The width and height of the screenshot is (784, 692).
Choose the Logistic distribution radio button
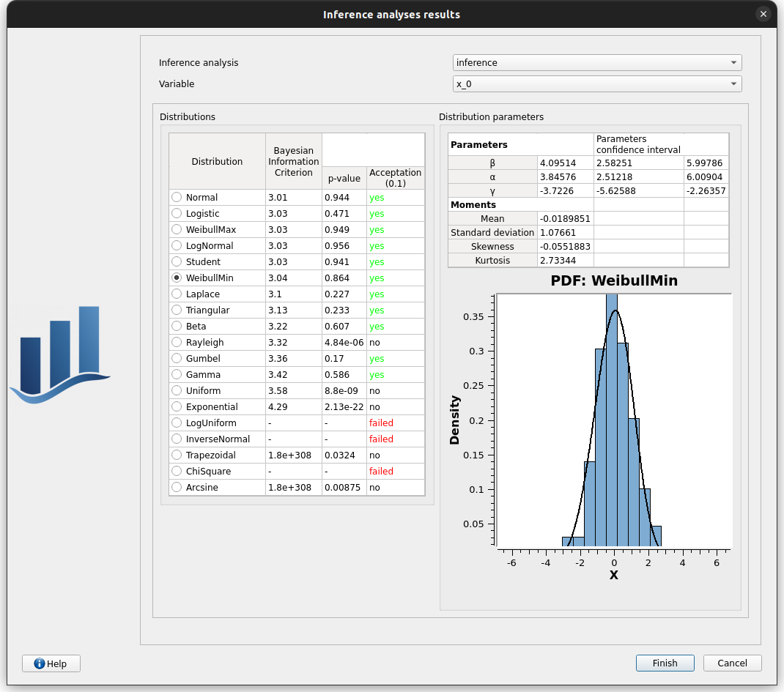177,214
